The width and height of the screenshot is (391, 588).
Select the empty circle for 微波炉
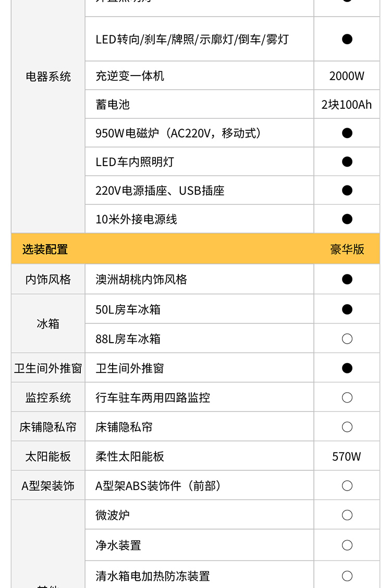click(347, 515)
